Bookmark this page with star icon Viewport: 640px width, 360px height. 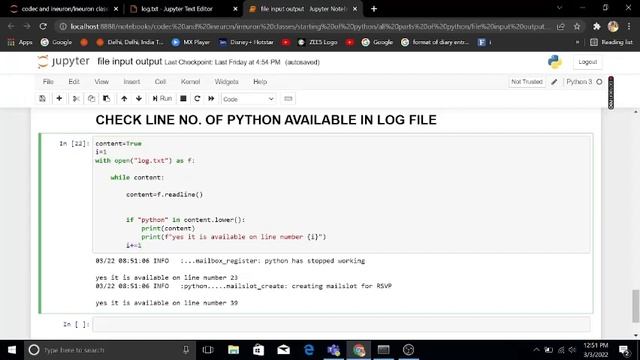pyautogui.click(x=577, y=27)
